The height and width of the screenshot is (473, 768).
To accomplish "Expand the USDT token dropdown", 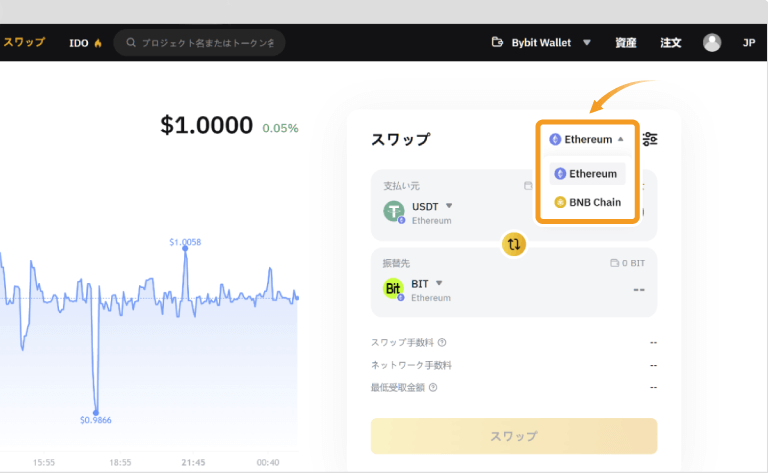I will point(449,206).
